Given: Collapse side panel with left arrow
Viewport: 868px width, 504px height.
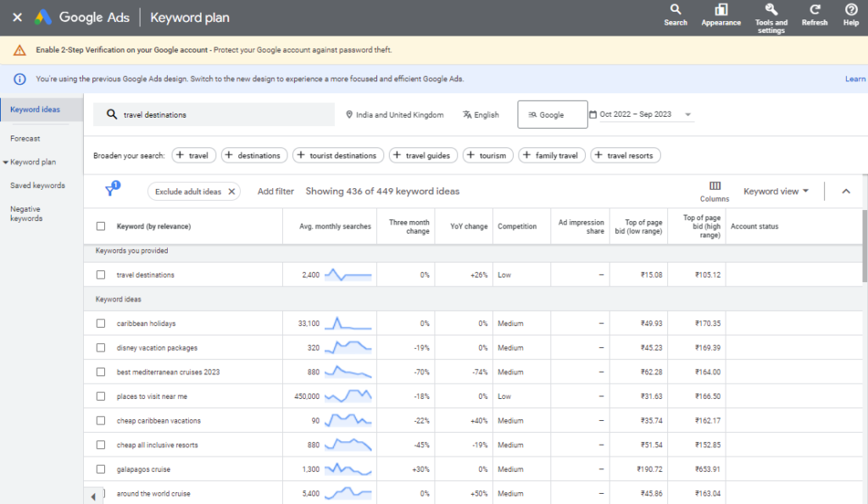Looking at the screenshot, I should pyautogui.click(x=93, y=496).
